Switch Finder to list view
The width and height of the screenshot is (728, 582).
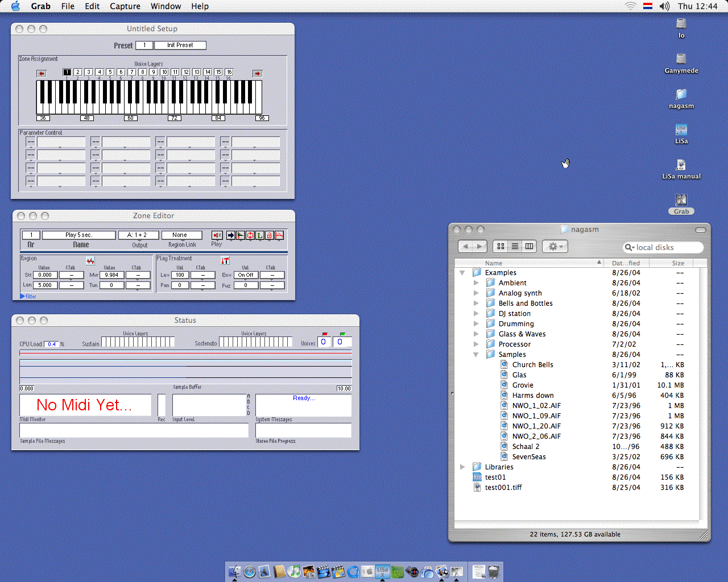click(515, 246)
